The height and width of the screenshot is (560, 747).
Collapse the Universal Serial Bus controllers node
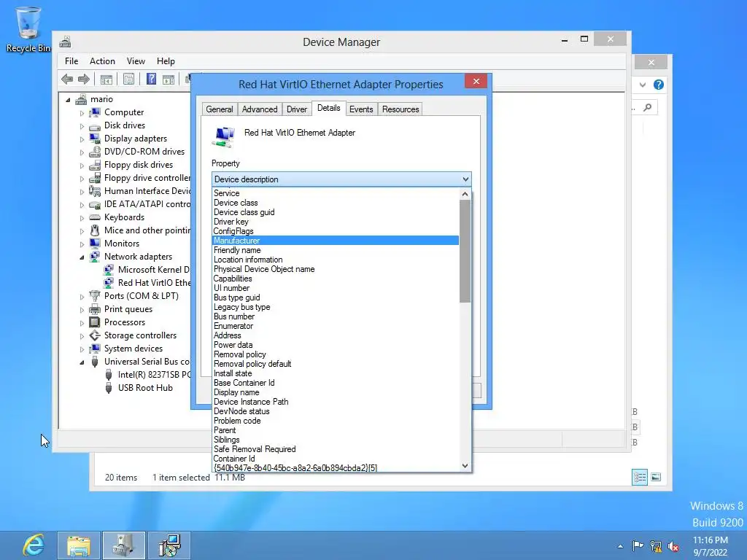82,362
